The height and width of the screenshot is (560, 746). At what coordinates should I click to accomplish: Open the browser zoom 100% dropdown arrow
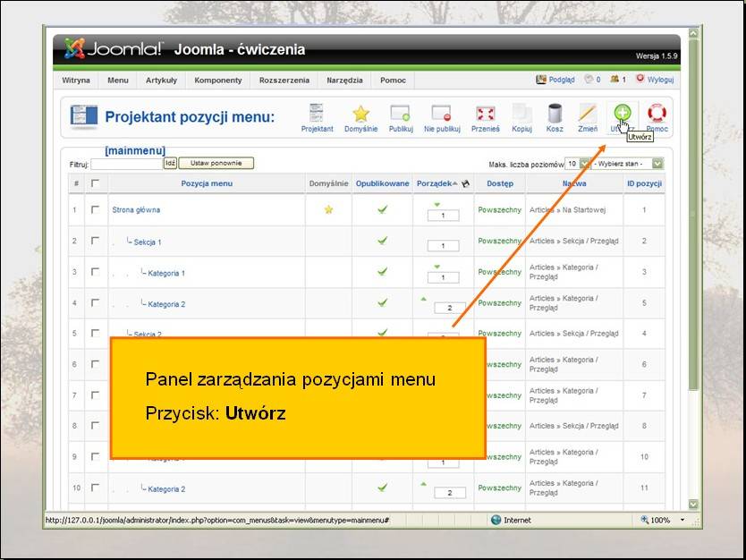[x=682, y=520]
